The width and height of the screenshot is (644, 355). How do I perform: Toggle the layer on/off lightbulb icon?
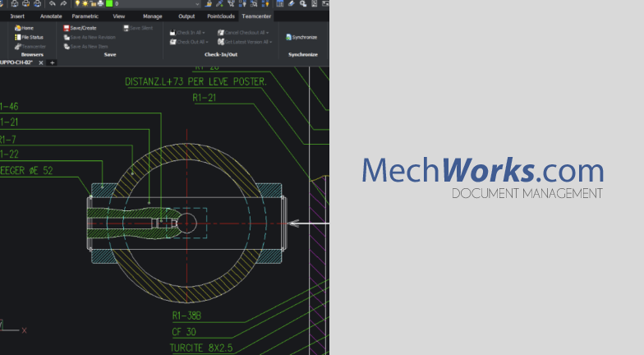77,3
